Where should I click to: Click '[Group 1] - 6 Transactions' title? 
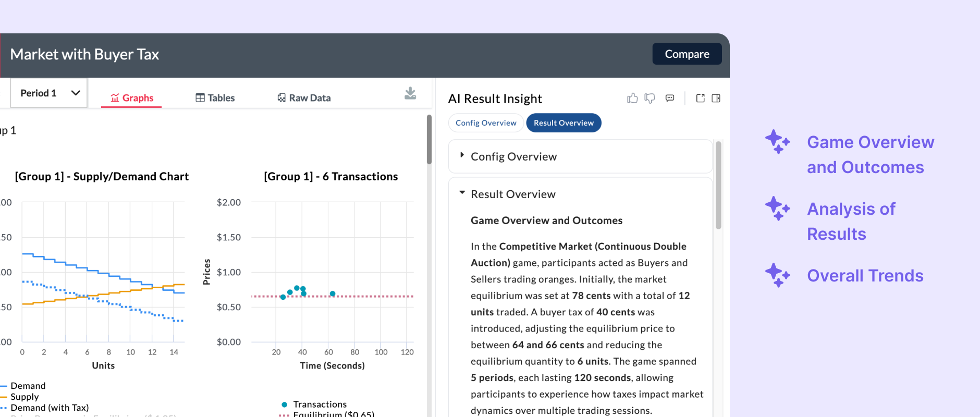(x=331, y=177)
